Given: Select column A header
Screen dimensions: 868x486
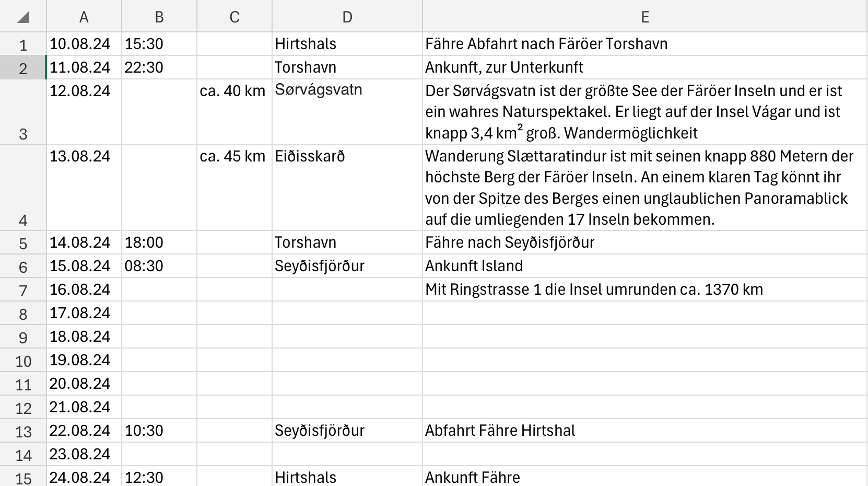Looking at the screenshot, I should coord(84,17).
